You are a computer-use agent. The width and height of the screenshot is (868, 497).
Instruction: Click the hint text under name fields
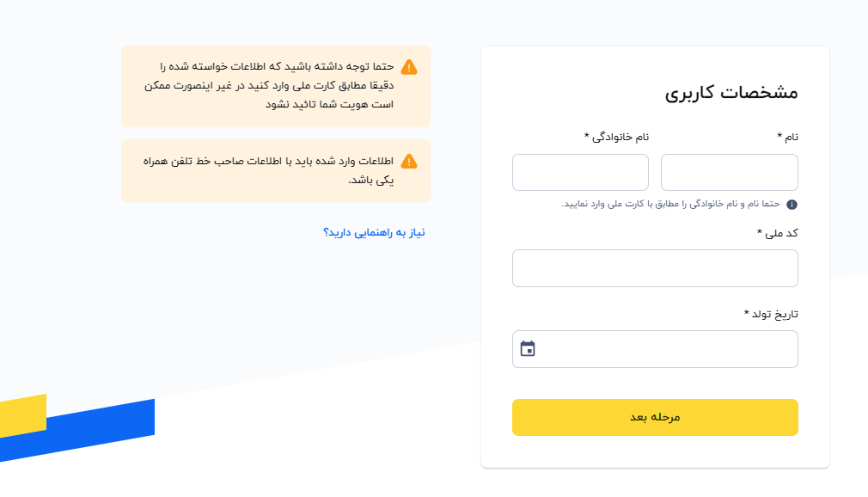click(x=670, y=204)
